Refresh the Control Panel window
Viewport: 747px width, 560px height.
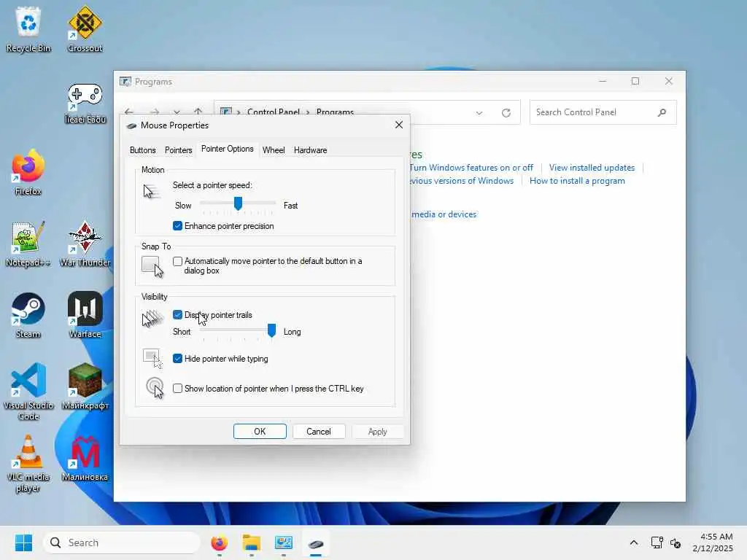point(506,112)
